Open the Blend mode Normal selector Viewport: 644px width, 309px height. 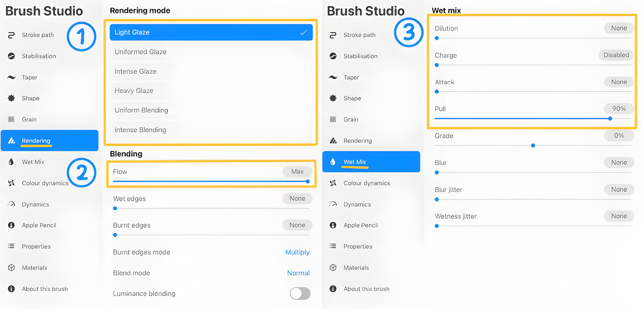point(298,273)
